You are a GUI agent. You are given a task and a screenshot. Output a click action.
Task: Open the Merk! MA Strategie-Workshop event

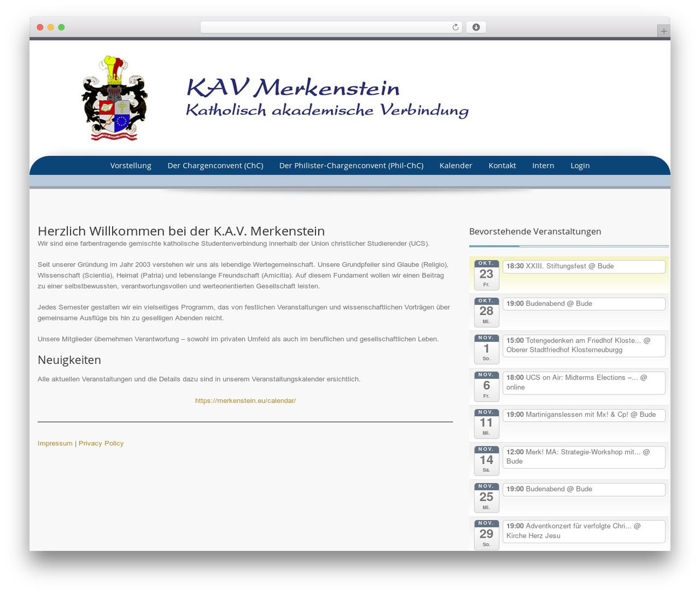tap(584, 457)
